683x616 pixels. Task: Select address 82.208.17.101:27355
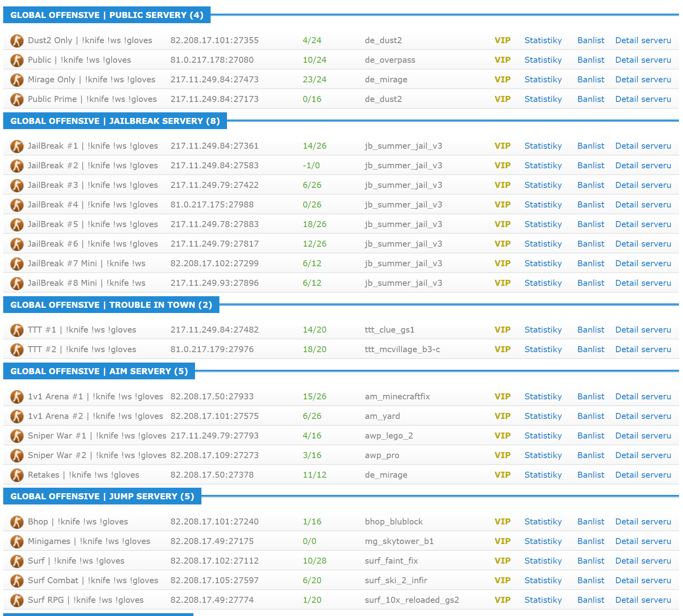(x=215, y=40)
